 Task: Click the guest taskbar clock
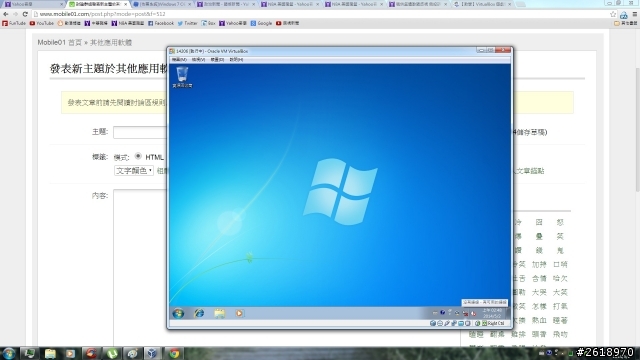point(492,313)
